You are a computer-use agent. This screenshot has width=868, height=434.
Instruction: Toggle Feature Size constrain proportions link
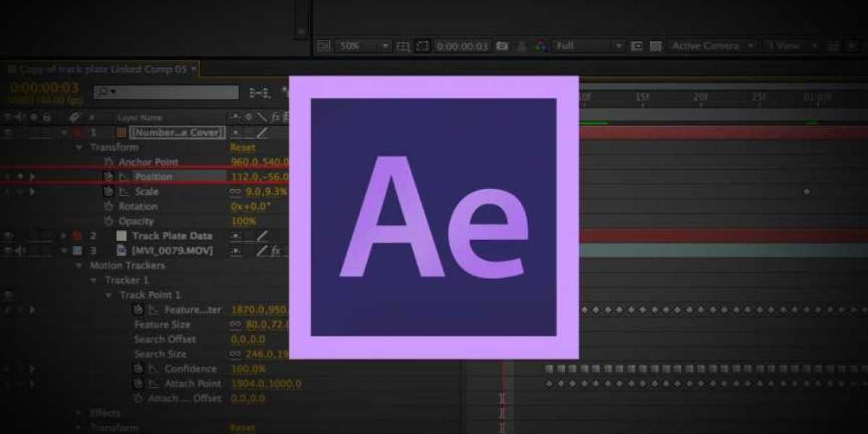pyautogui.click(x=235, y=325)
